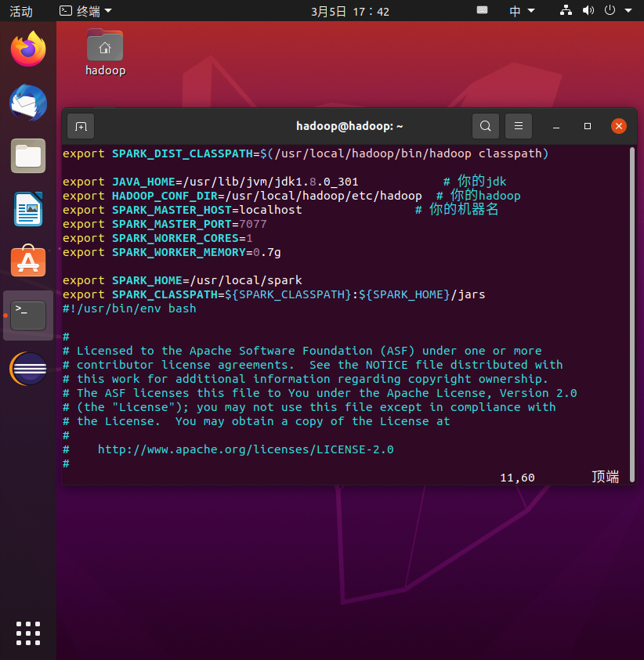The height and width of the screenshot is (660, 644).
Task: Click the SPARK_HOME=/usr/local/spark line
Action: point(183,281)
